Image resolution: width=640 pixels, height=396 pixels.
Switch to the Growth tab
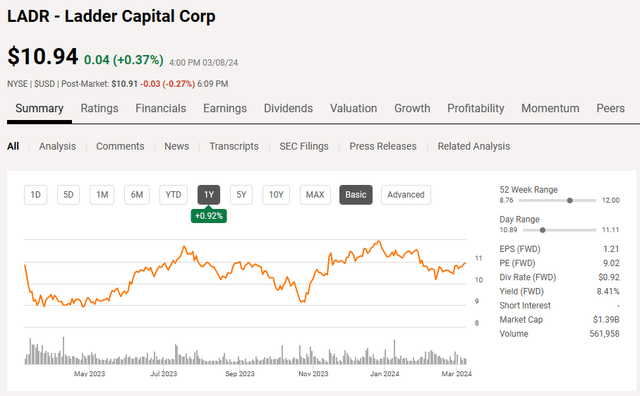tap(412, 109)
